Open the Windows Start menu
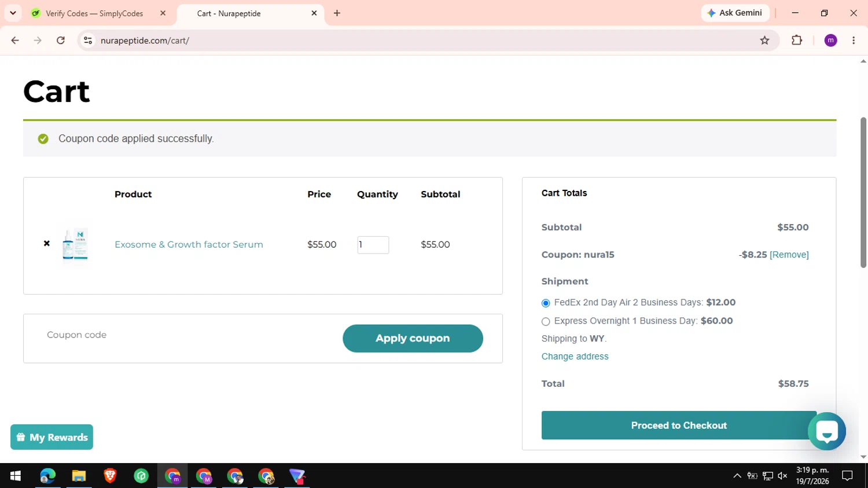The width and height of the screenshot is (868, 488). (16, 476)
